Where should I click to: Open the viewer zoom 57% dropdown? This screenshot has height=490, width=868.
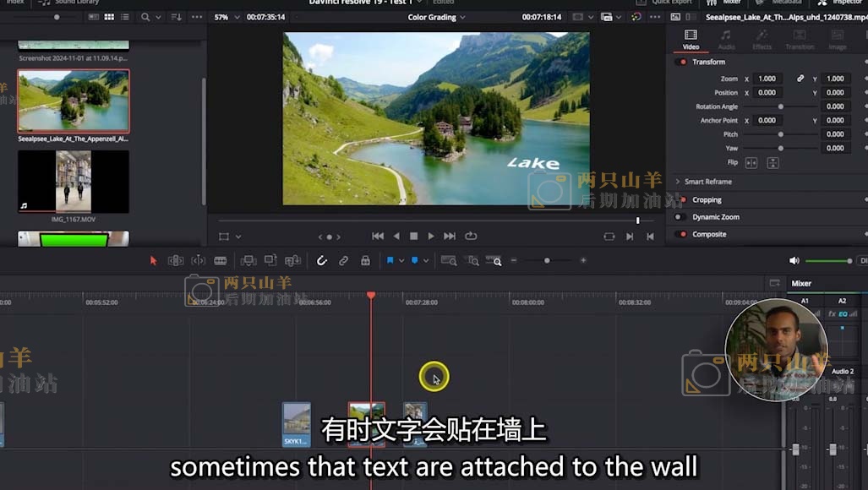226,17
